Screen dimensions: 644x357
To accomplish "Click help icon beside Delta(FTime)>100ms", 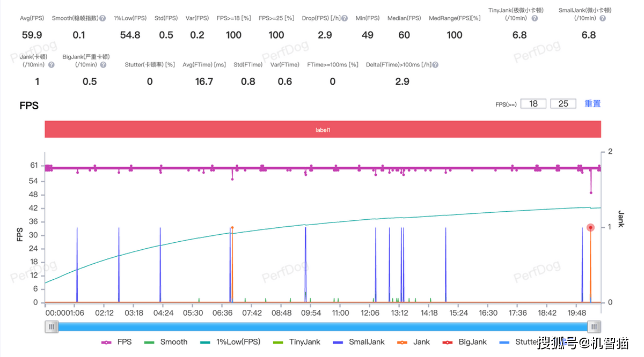I will 435,65.
